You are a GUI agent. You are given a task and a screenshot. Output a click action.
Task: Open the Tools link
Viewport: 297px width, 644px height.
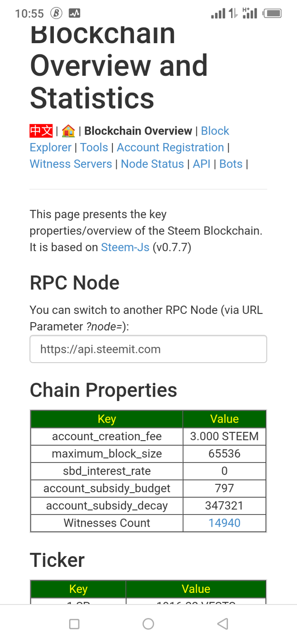[94, 147]
